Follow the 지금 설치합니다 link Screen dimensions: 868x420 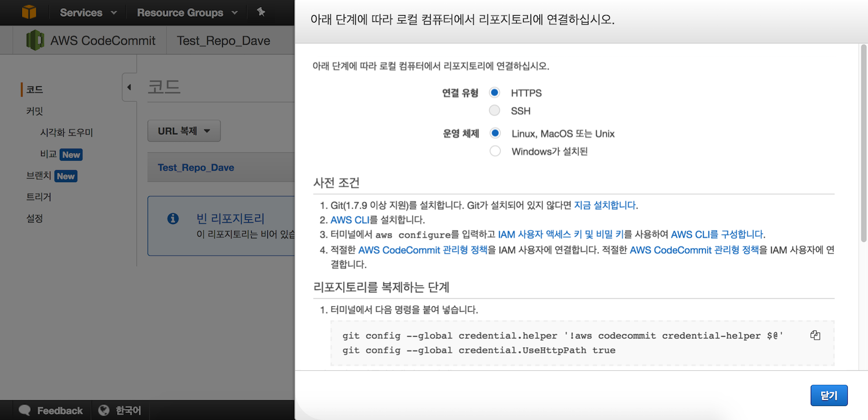point(605,205)
